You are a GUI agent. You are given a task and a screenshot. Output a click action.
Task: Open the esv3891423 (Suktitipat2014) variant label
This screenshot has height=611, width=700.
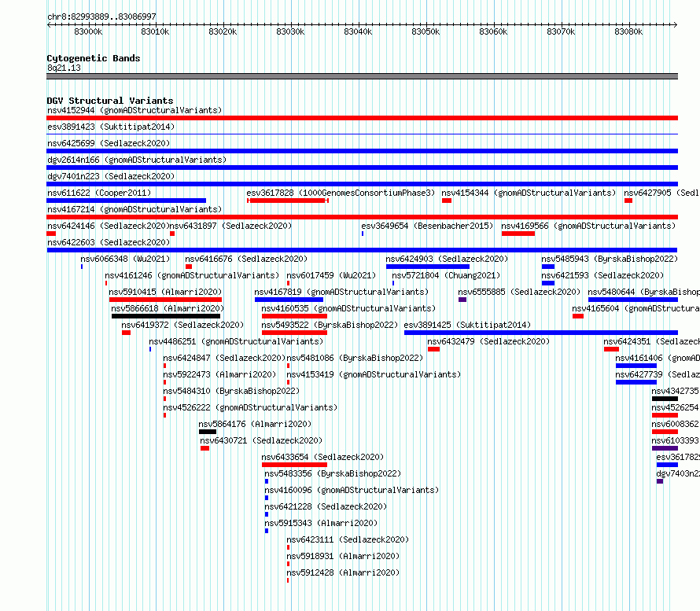point(111,127)
